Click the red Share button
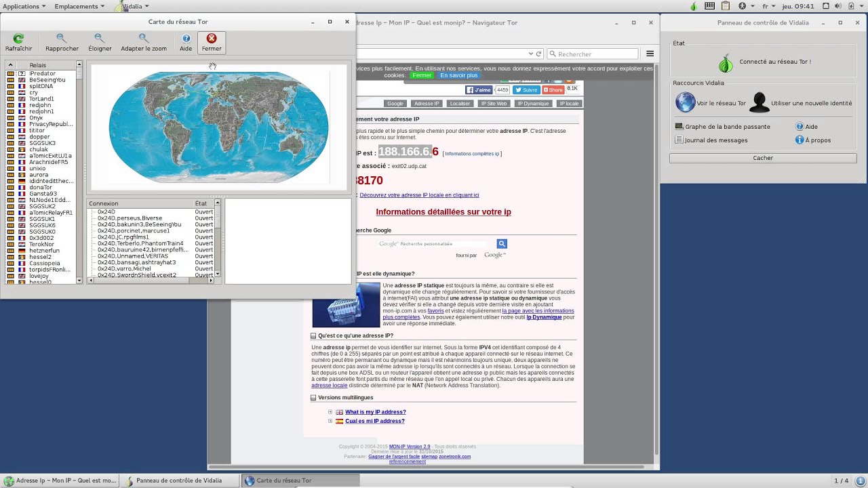Viewport: 868px width, 488px height. point(553,89)
